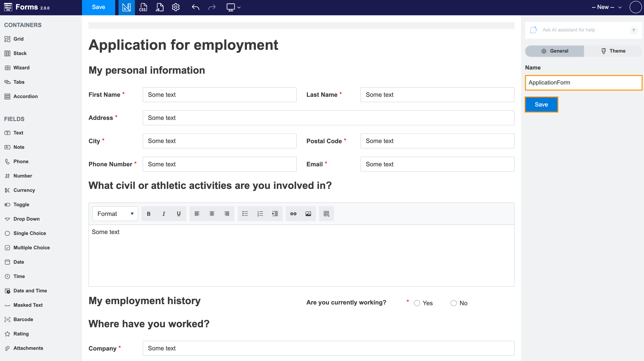Open the JS editor icon
The width and height of the screenshot is (644, 361).
[x=159, y=7]
